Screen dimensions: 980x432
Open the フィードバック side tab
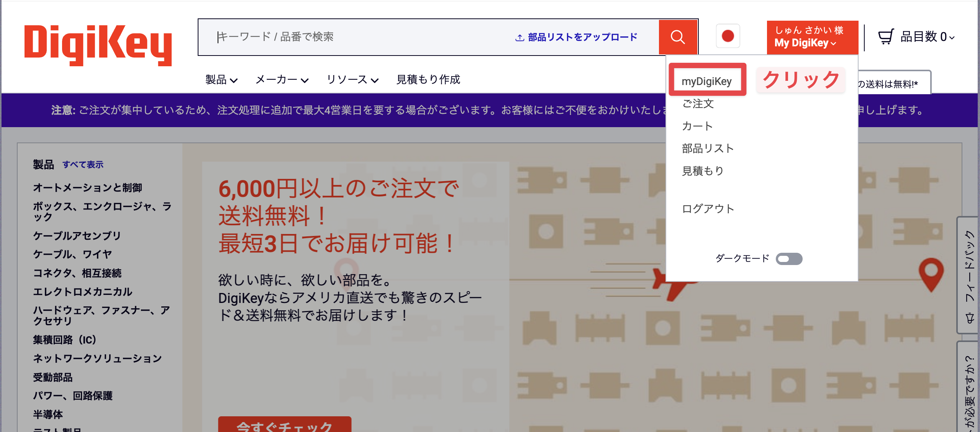[x=969, y=275]
